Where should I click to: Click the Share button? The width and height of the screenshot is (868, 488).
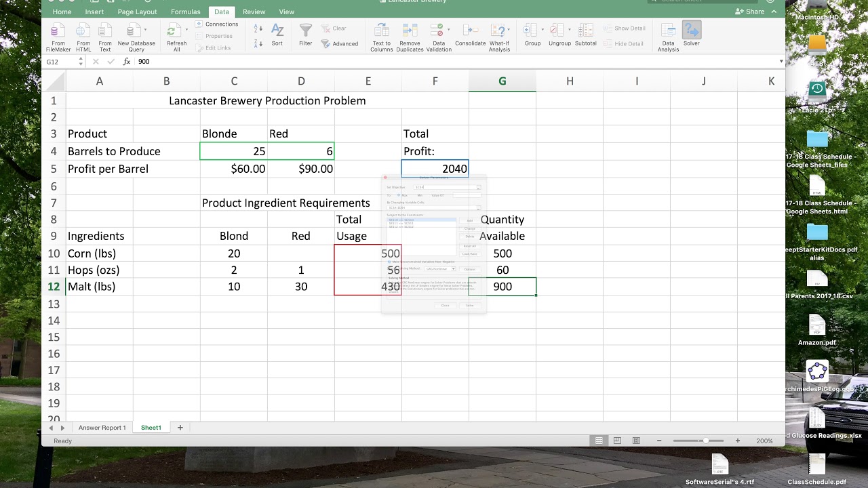tap(750, 12)
